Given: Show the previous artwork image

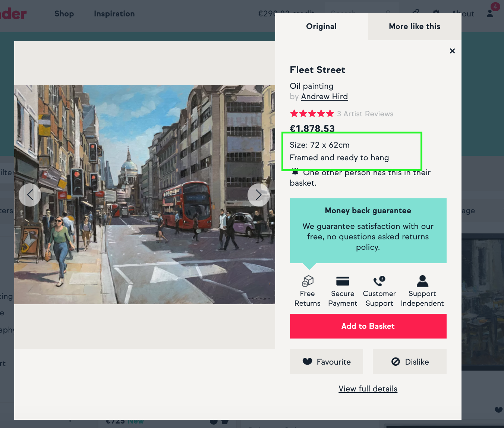Looking at the screenshot, I should coord(30,195).
